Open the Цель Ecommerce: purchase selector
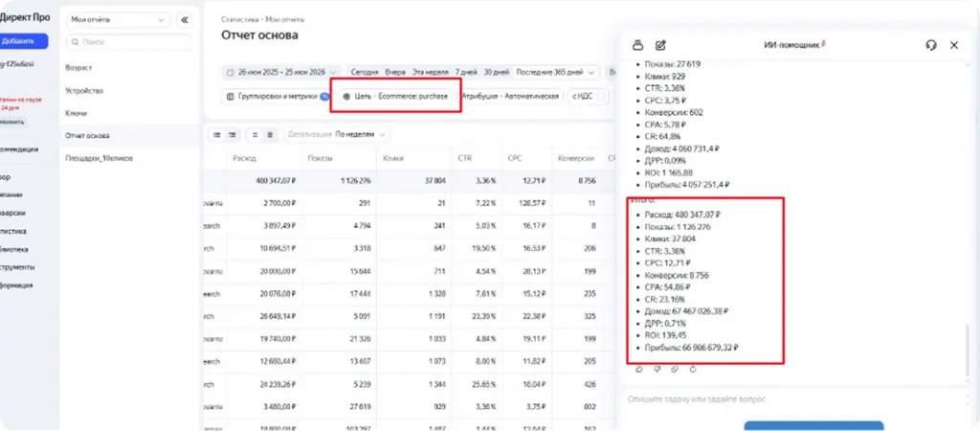This screenshot has height=431, width=980. (x=395, y=97)
